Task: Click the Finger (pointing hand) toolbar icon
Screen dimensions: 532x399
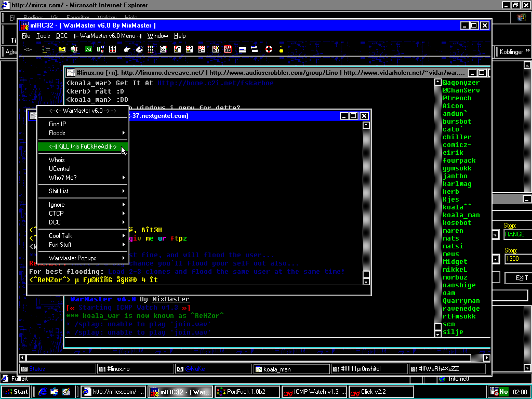Action: click(127, 49)
